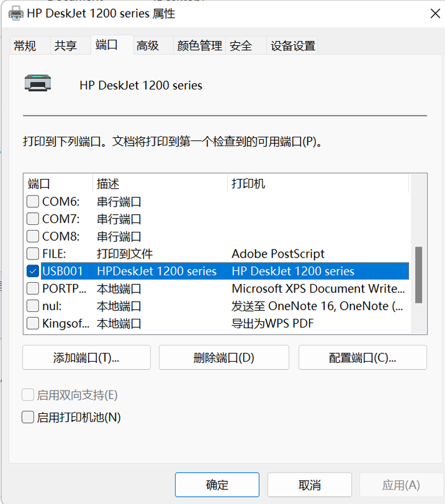
Task: Click the 删除端口(D) button
Action: click(224, 357)
